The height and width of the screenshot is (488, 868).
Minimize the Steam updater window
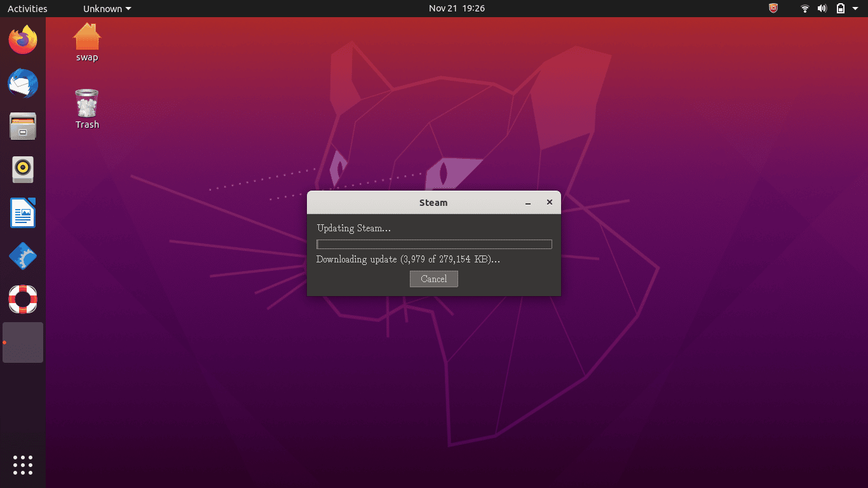528,203
